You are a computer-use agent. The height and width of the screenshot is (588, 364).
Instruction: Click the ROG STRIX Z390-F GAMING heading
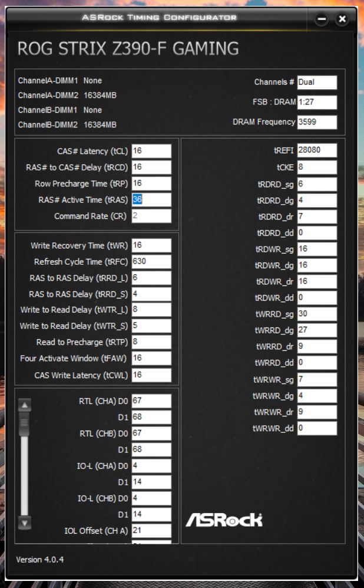pyautogui.click(x=128, y=49)
